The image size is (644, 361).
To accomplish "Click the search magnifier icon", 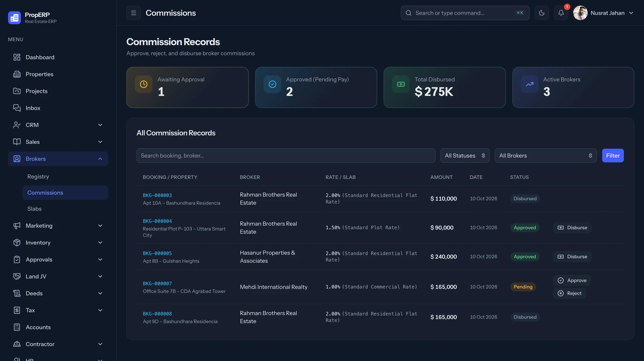I will point(408,13).
